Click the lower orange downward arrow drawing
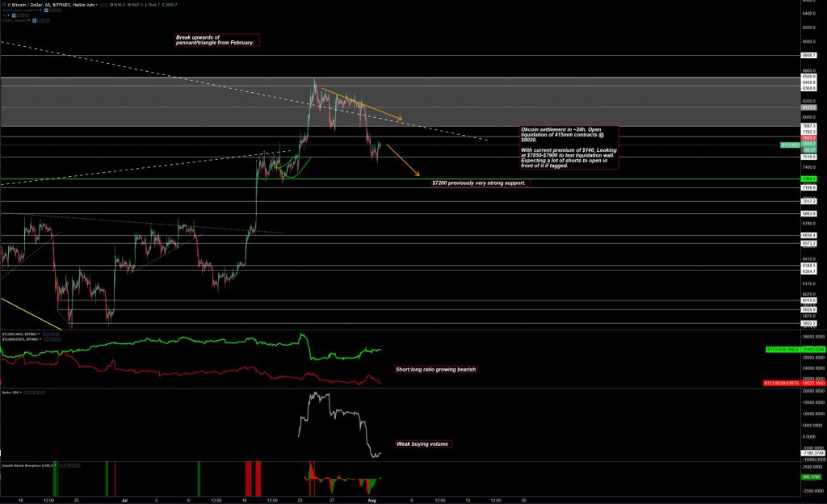Viewport: 827px width, 504px height. tap(403, 160)
